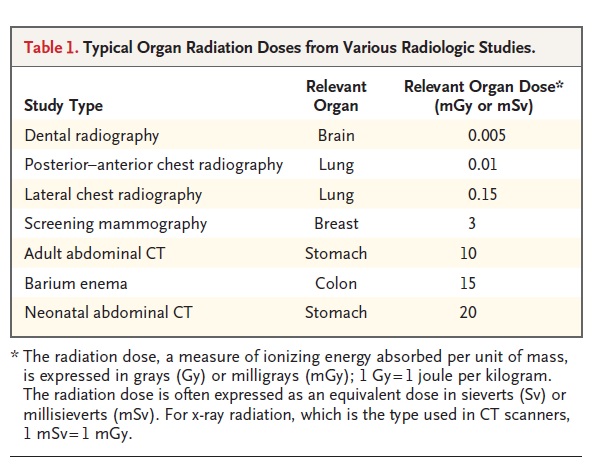The height and width of the screenshot is (469, 597).
Task: Select the 'Screening mammography' row label
Action: tap(116, 224)
